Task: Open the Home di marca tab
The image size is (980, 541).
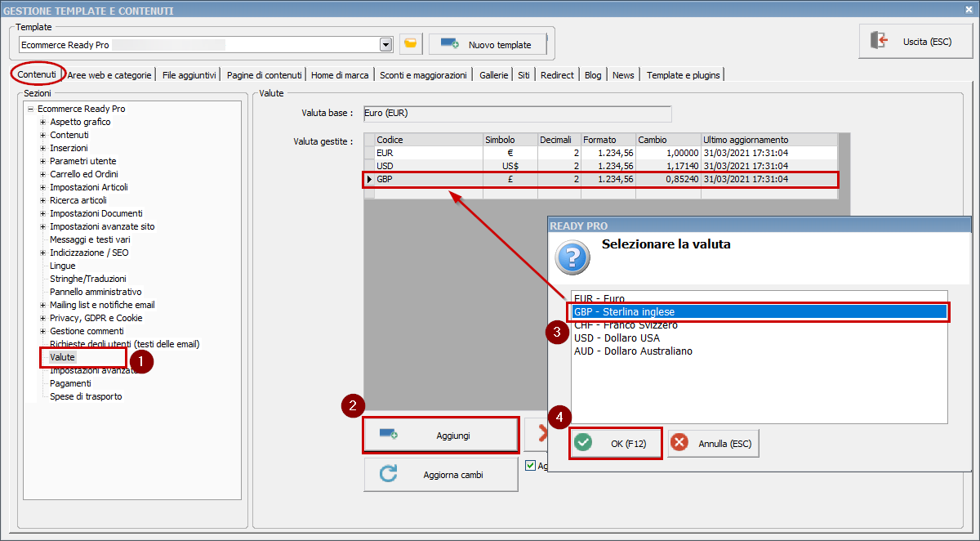Action: (341, 75)
